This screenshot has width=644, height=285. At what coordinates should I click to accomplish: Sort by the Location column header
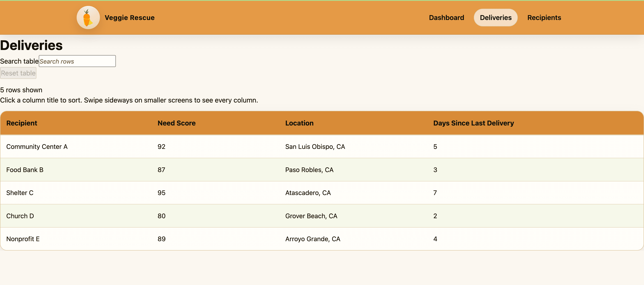[x=299, y=123]
